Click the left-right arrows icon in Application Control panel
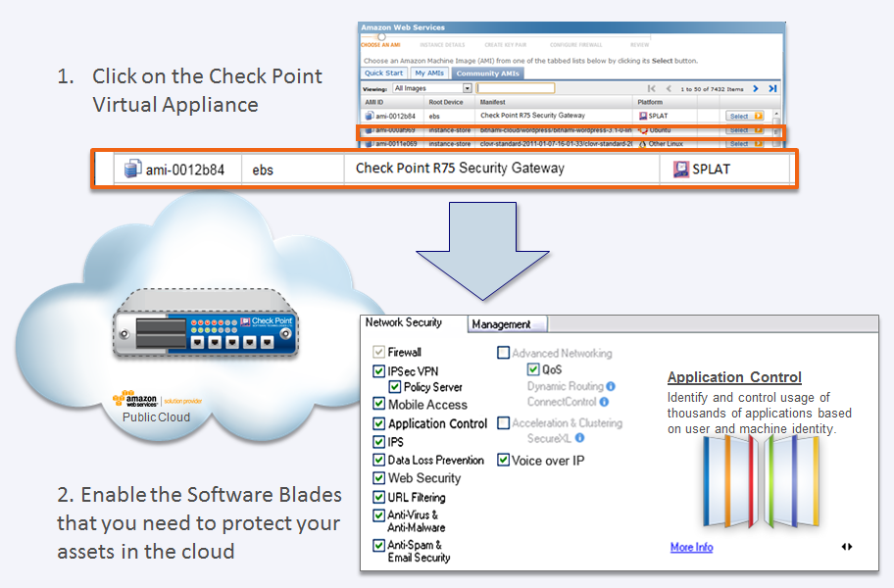894x588 pixels. click(847, 547)
